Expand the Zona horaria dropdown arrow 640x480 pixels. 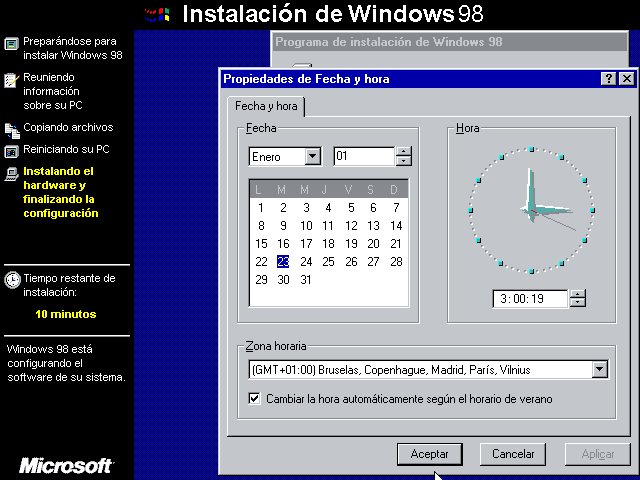(600, 369)
